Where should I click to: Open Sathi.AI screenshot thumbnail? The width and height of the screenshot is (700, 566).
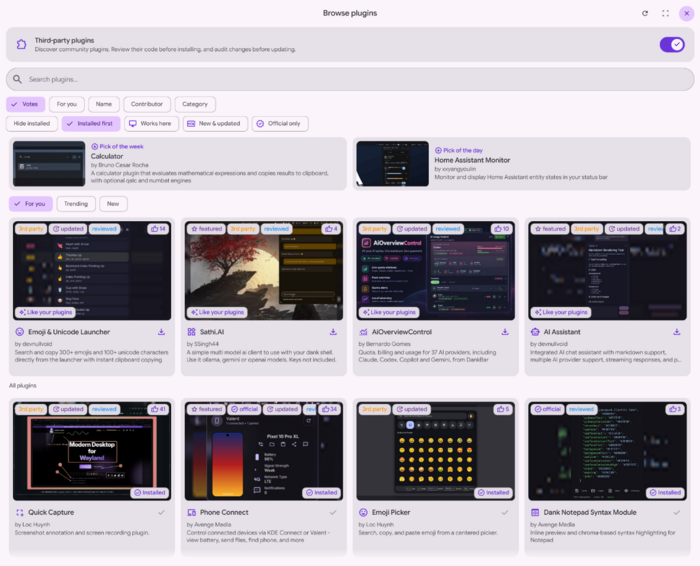[x=264, y=271]
